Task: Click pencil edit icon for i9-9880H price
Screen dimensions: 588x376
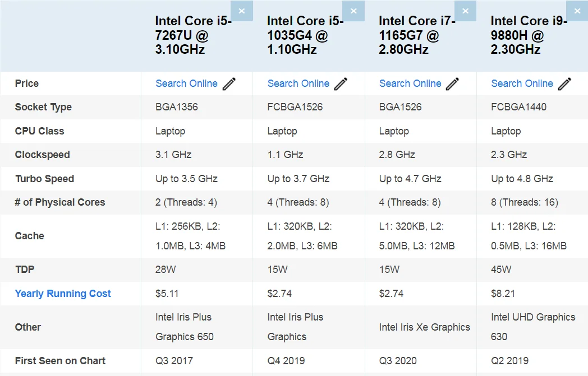Action: 564,84
